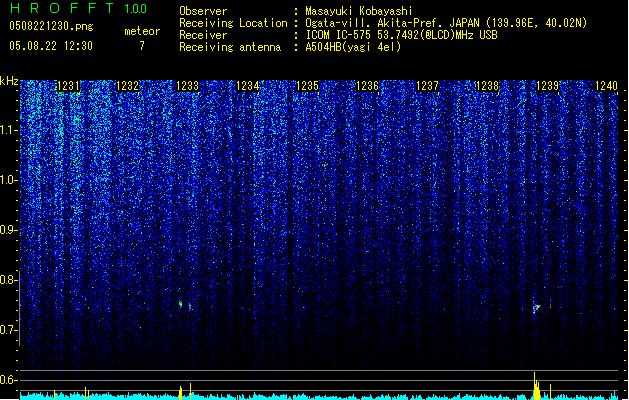Image resolution: width=629 pixels, height=400 pixels.
Task: Click the 0.8 kHz axis tick label
Action: click(7, 280)
